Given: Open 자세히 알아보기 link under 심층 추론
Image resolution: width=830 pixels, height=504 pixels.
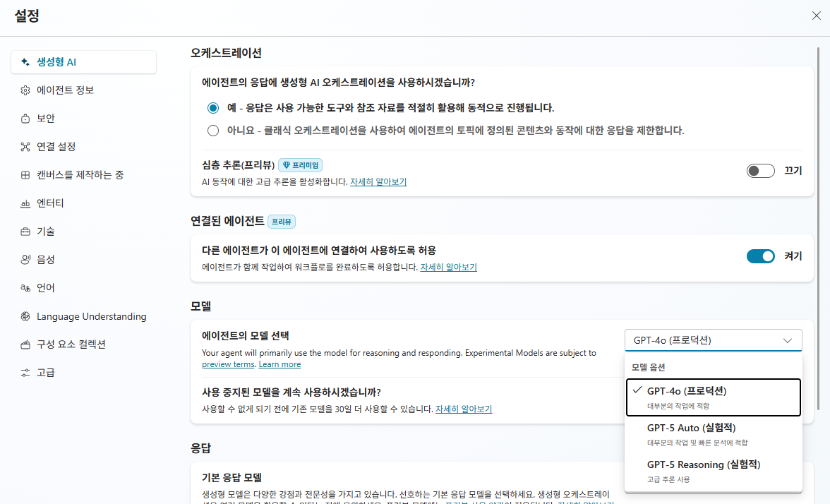Looking at the screenshot, I should [x=378, y=181].
